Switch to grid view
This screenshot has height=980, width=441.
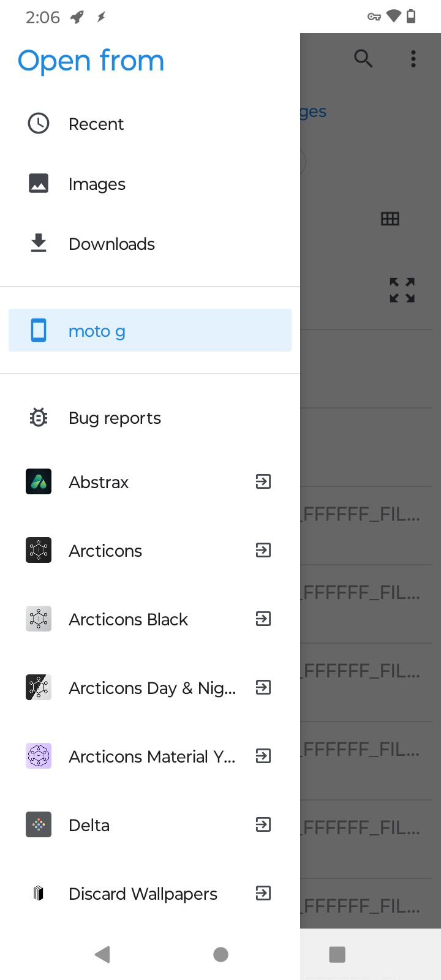(390, 219)
